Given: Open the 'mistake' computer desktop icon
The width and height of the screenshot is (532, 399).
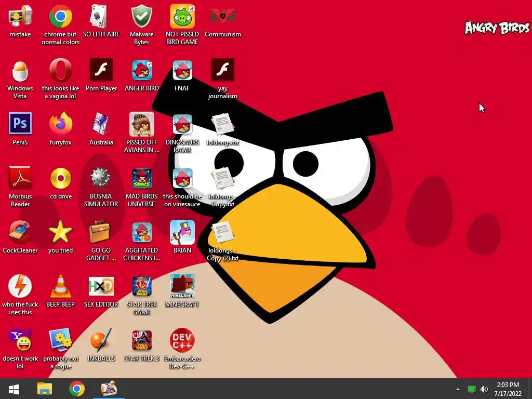Looking at the screenshot, I should (20, 16).
